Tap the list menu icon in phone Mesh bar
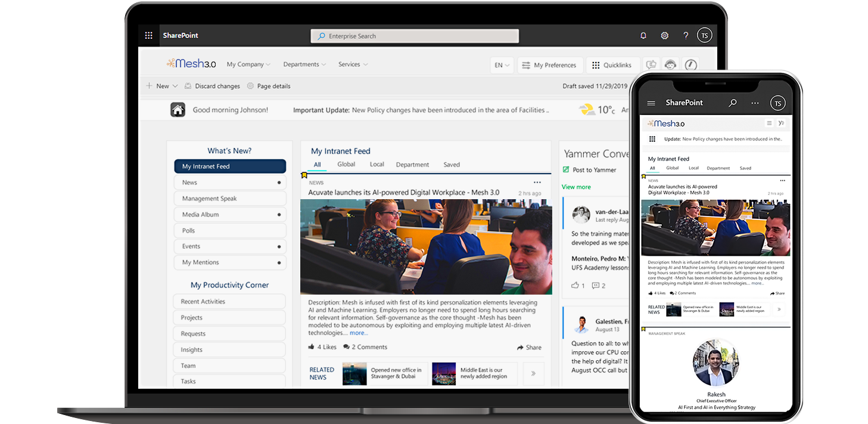Screen dimensions: 868x424 [769, 123]
